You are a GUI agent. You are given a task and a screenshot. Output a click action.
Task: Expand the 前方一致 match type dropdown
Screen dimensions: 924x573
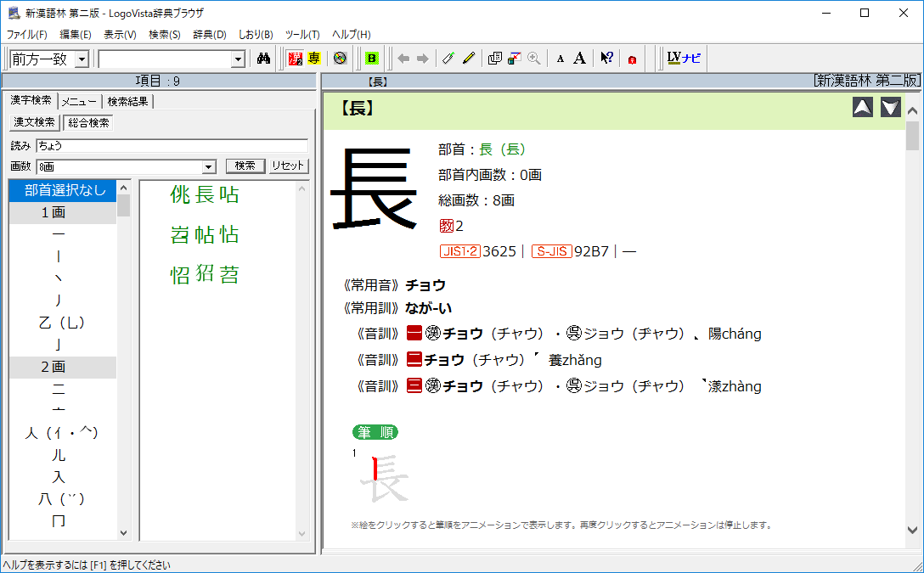click(x=82, y=59)
